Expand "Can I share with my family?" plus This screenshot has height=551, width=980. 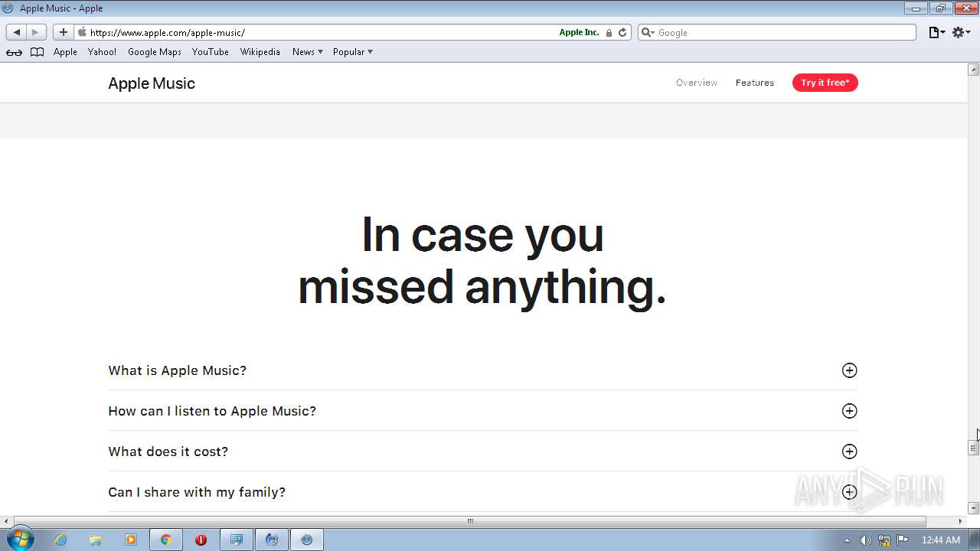849,492
